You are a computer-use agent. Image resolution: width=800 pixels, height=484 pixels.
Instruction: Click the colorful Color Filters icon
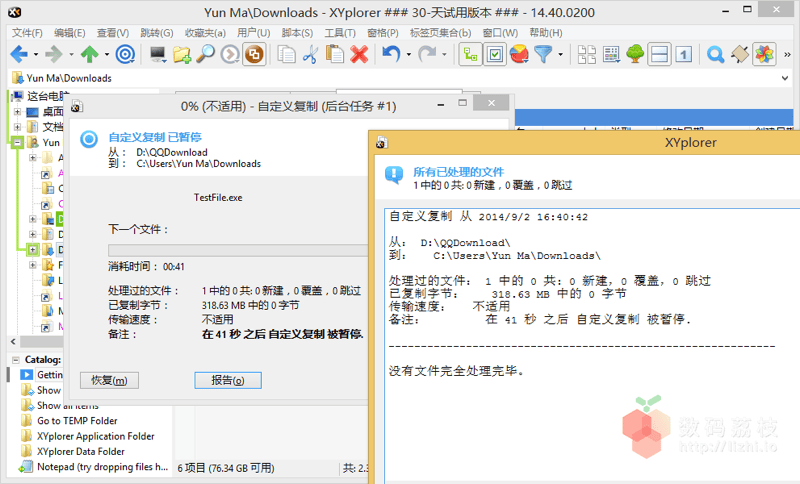click(519, 54)
